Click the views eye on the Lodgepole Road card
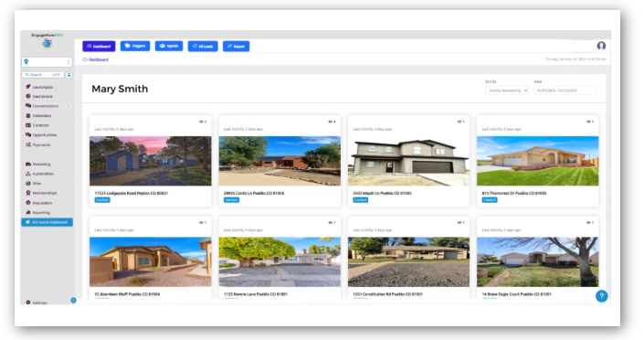Screen dimensions: 644x340 201,122
